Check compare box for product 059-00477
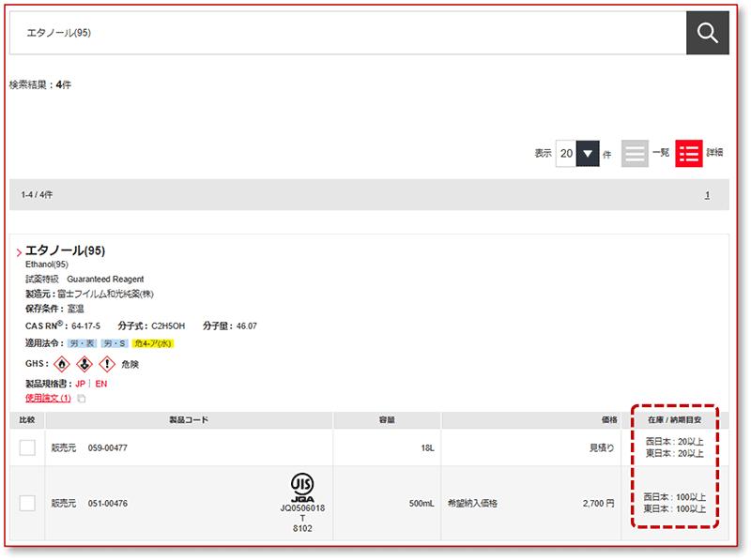The width and height of the screenshot is (751, 560). 27,447
